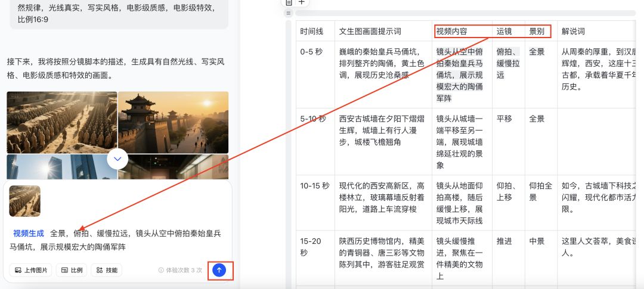Screen dimensions: 644x289
Task: Click the 运镜 column header cell
Action: (x=509, y=31)
